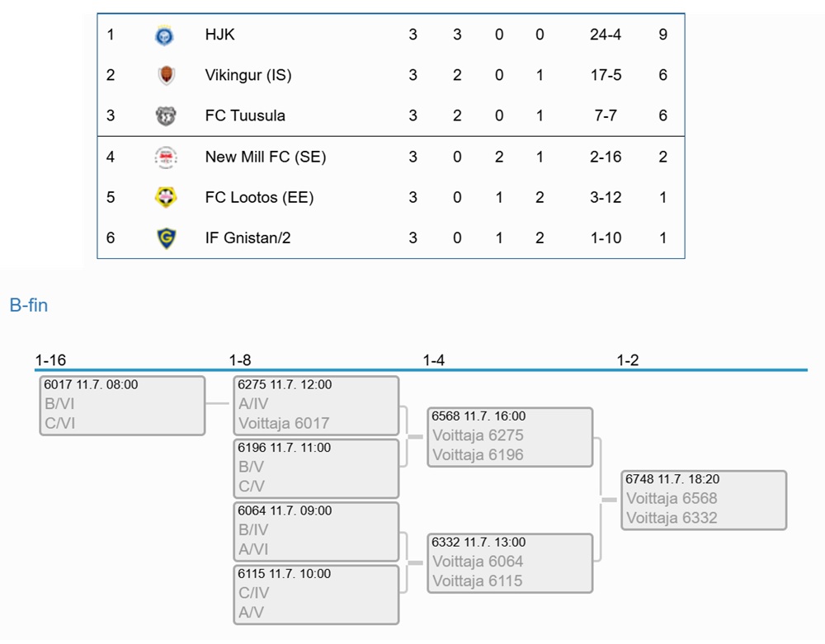Open the FC Tuusula team page
The height and width of the screenshot is (644, 825).
tap(245, 115)
